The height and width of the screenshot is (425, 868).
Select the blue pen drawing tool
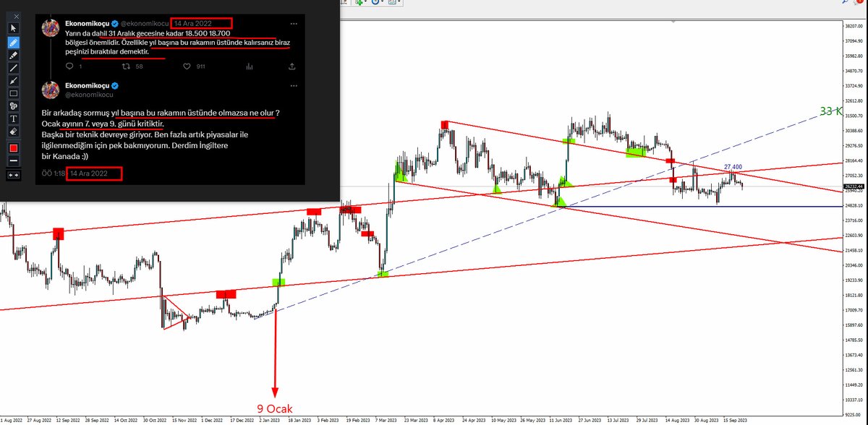12,42
